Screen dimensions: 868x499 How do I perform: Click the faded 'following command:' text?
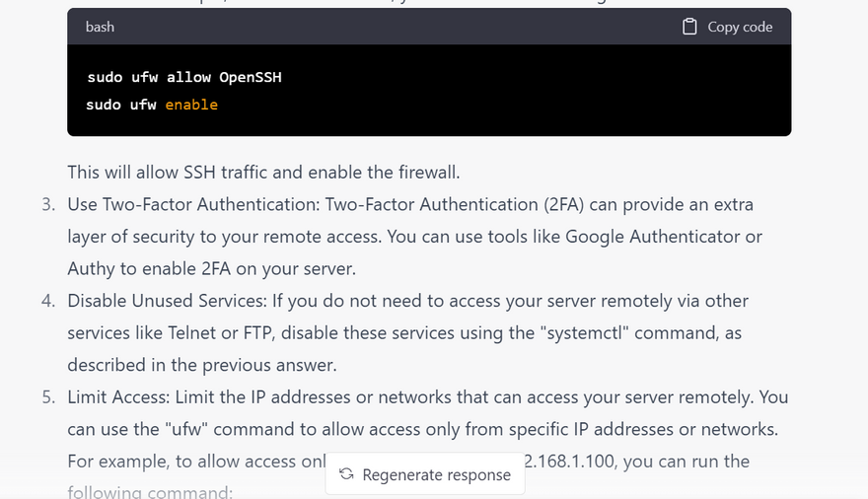coord(149,489)
